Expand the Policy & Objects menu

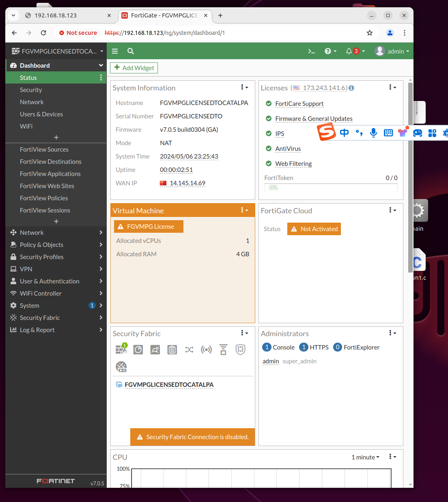tap(56, 245)
